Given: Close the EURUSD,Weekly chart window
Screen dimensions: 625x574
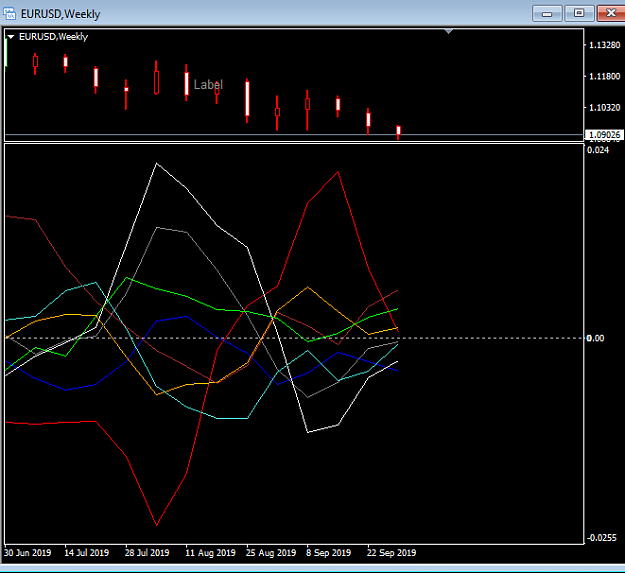Looking at the screenshot, I should [x=611, y=14].
